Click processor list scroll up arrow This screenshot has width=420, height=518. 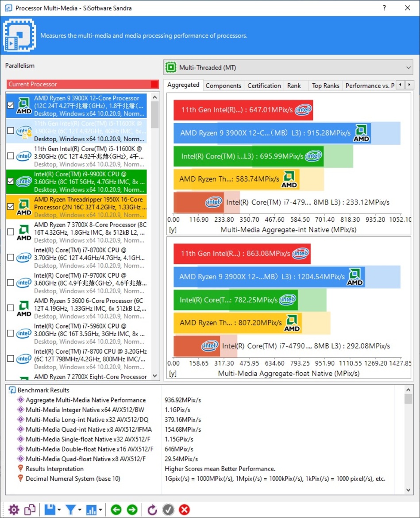154,97
